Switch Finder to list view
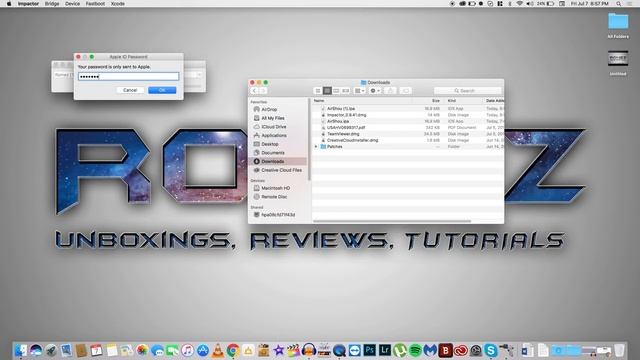Screen dimensions: 640x360 point(327,91)
